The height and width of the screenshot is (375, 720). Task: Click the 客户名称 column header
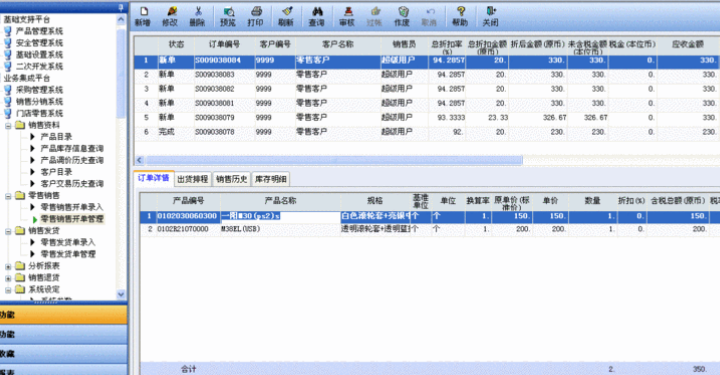(338, 45)
